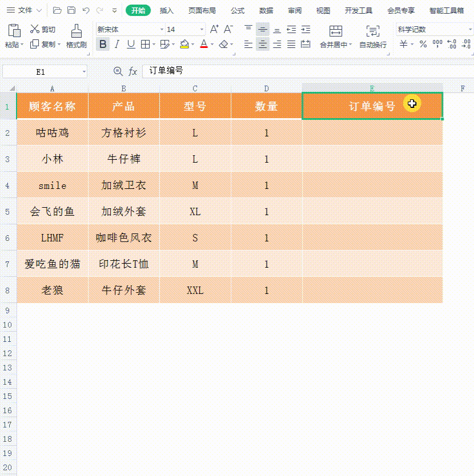Click the red font color swatch

pyautogui.click(x=204, y=44)
